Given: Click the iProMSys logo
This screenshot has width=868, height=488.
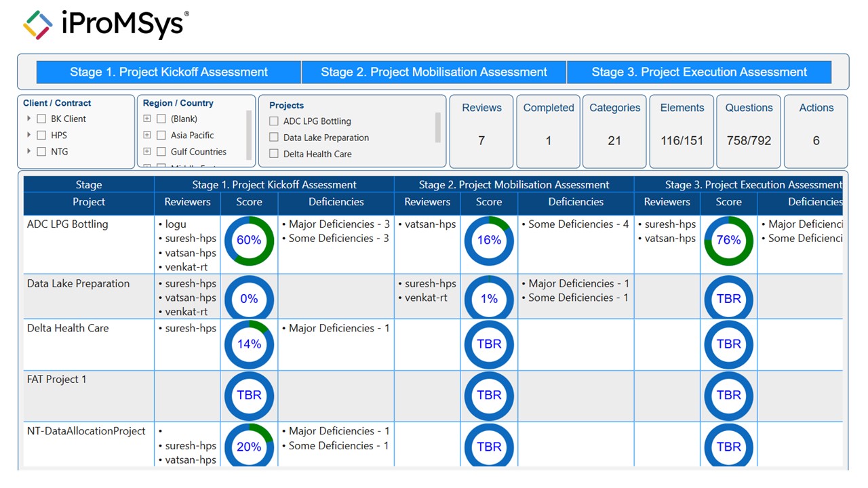Looking at the screenshot, I should coord(106,24).
